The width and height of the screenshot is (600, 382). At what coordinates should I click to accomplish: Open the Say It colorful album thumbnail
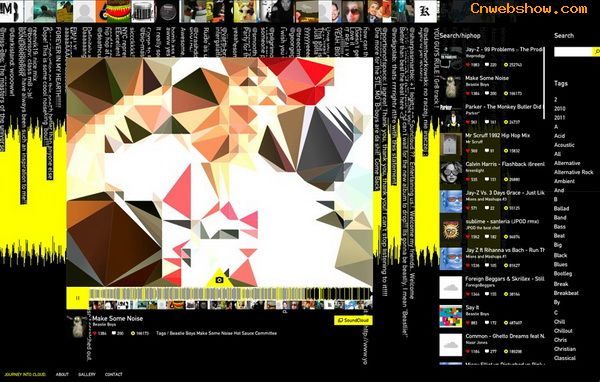tap(451, 316)
